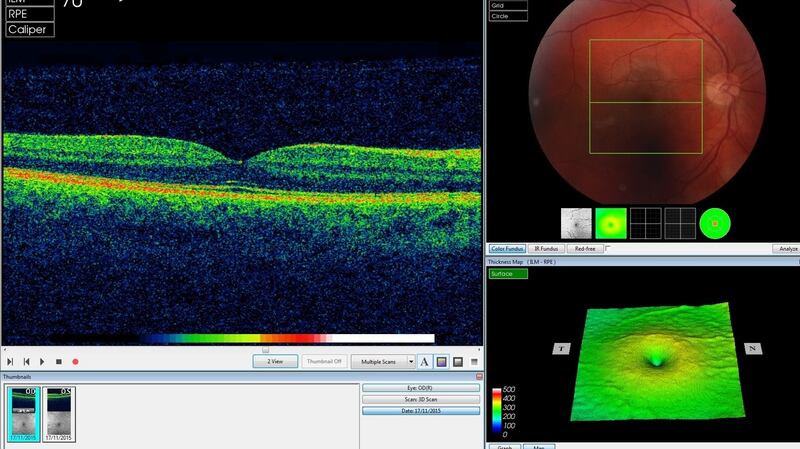Tick the checkbox next to Red-free
The width and height of the screenshot is (800, 449).
609,248
